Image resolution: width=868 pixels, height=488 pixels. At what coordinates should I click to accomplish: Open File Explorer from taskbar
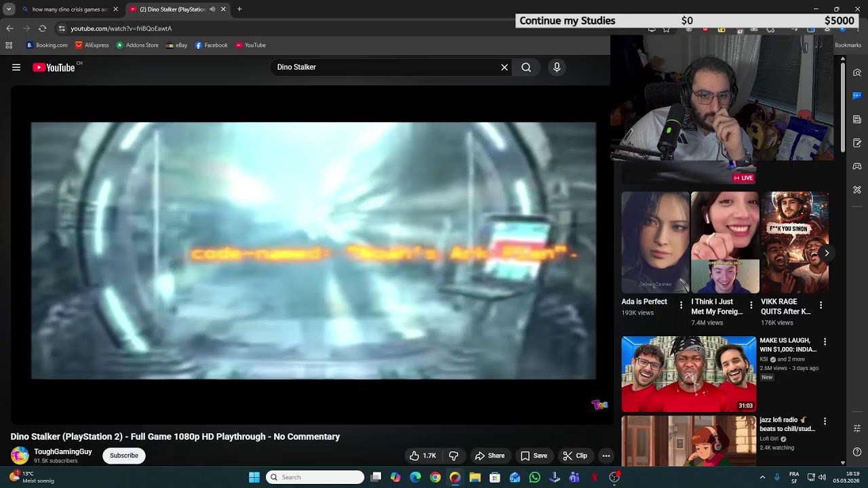point(475,477)
